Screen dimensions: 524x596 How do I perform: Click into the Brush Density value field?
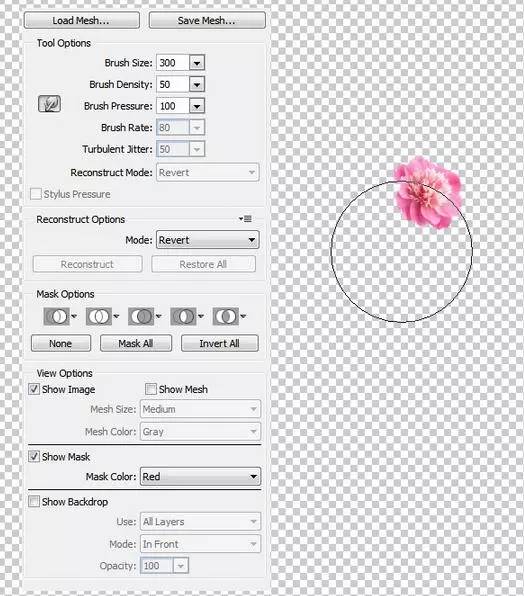(x=173, y=84)
